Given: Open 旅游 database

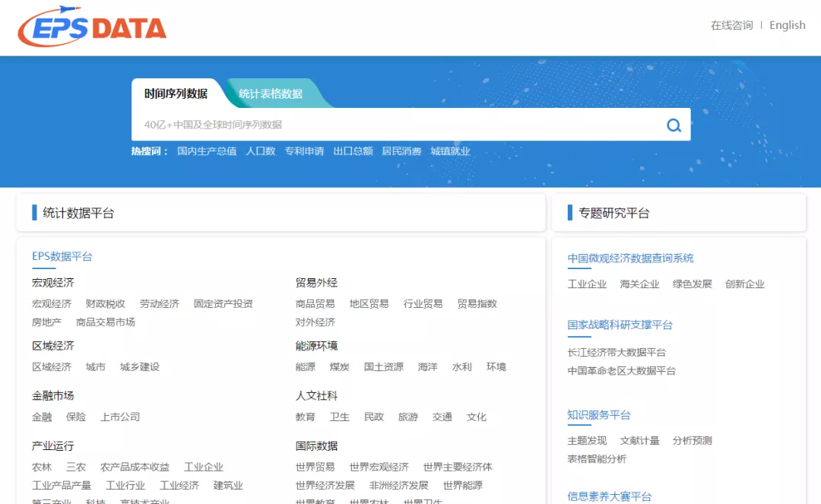Looking at the screenshot, I should coord(408,417).
